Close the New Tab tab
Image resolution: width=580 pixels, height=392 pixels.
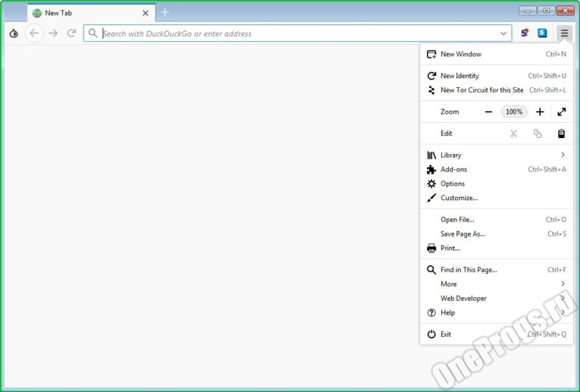click(146, 14)
